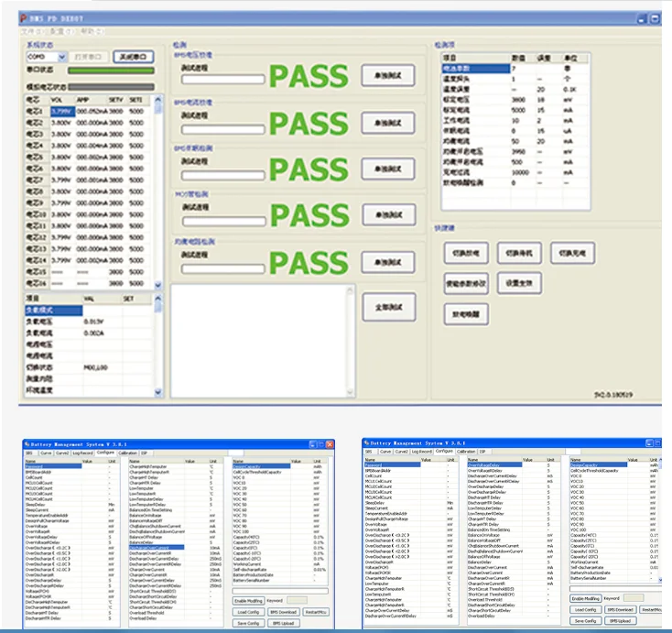
Task: Close the left Battery Management System window
Action: click(x=328, y=442)
